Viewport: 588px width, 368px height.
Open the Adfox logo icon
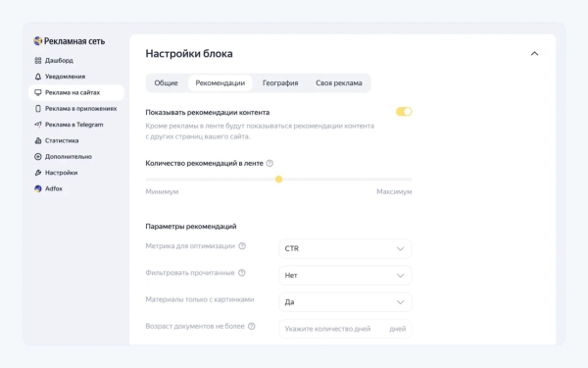(x=38, y=188)
